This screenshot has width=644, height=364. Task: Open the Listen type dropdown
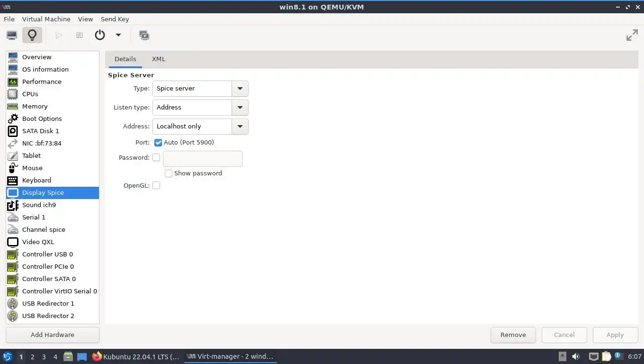200,108
